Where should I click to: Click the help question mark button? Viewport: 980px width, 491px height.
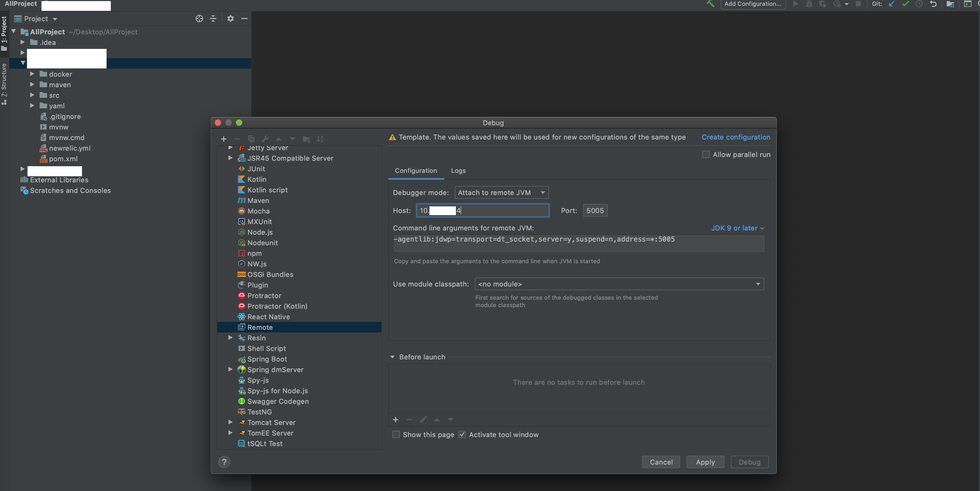click(224, 462)
